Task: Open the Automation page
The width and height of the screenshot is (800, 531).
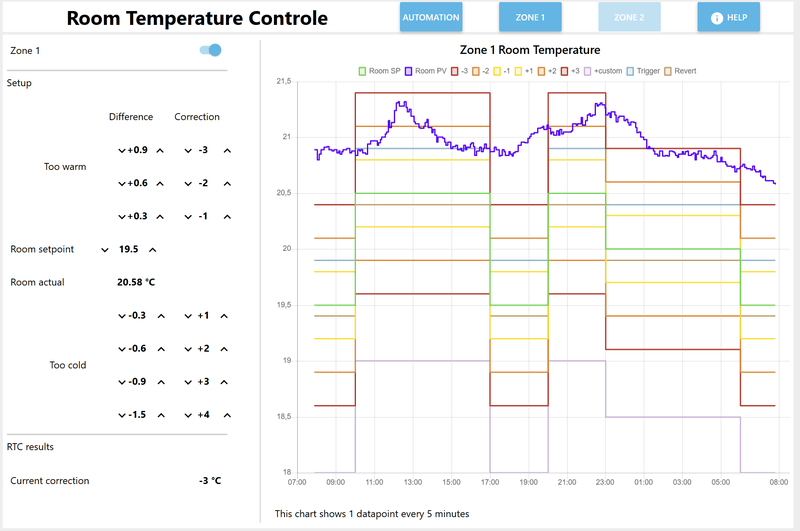Action: pos(431,18)
